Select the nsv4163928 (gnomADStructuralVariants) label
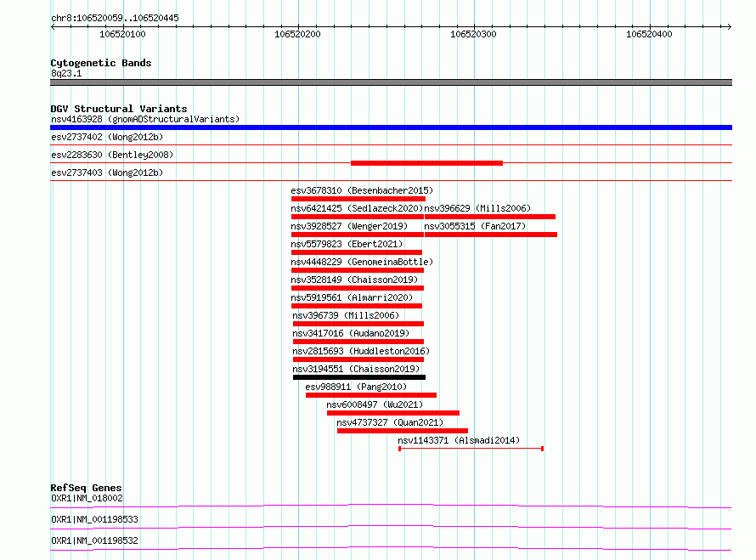The height and width of the screenshot is (560, 756). [145, 119]
